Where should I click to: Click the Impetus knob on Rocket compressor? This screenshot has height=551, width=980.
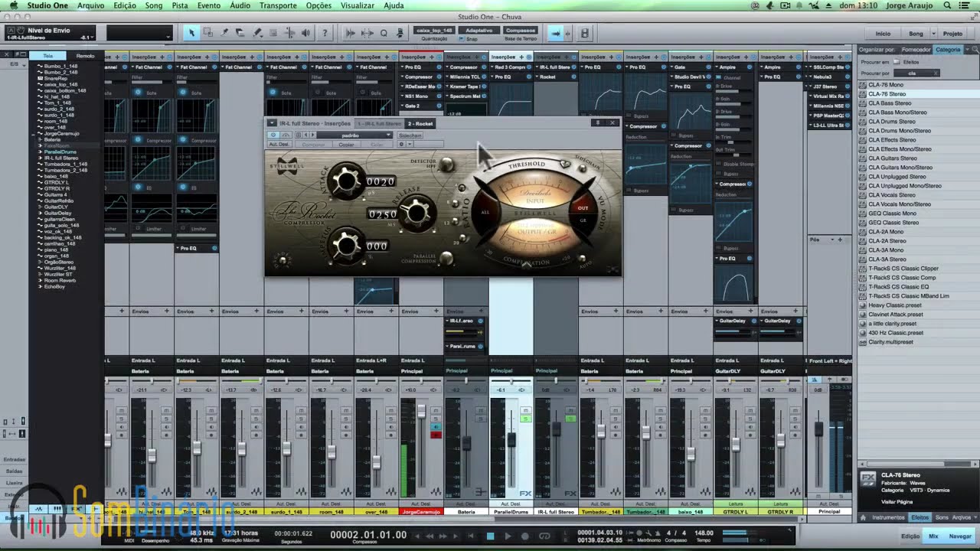tap(347, 245)
